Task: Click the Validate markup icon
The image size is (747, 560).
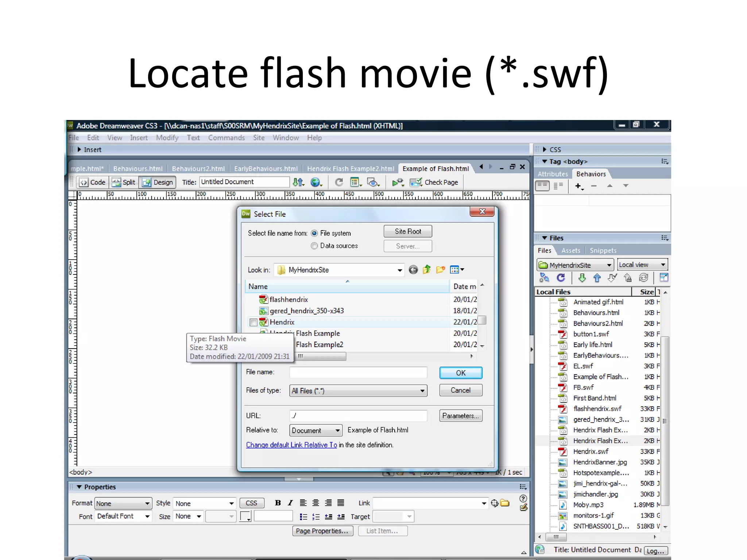Action: [x=398, y=182]
